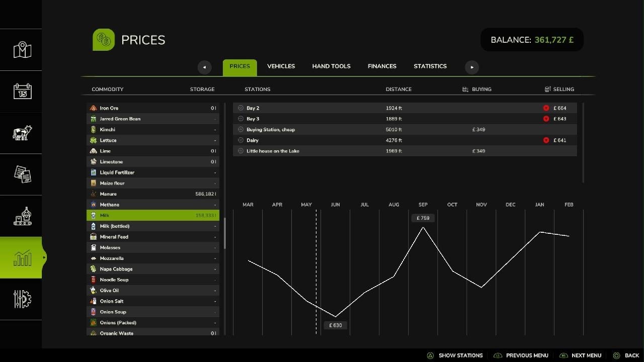The width and height of the screenshot is (644, 362).
Task: Go to next tab page arrow
Action: pos(471,67)
